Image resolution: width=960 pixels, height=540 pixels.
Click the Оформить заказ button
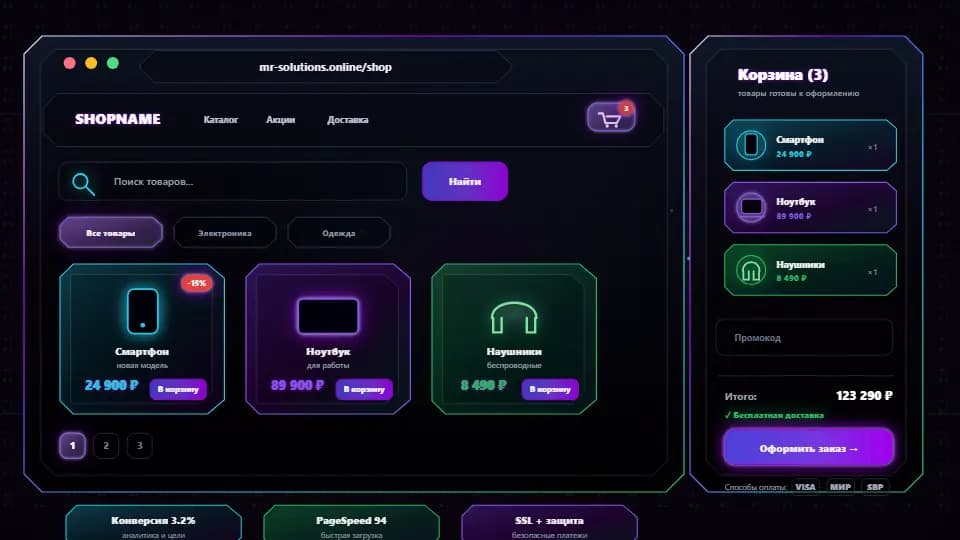click(808, 448)
